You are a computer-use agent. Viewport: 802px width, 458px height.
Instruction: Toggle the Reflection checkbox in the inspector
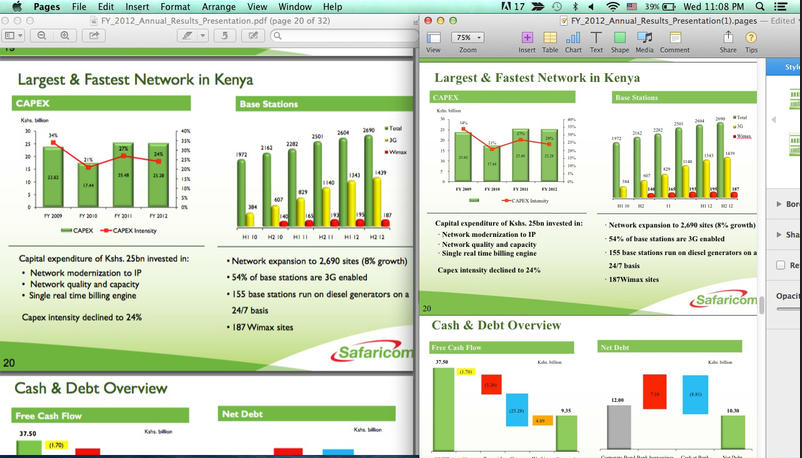pyautogui.click(x=781, y=265)
